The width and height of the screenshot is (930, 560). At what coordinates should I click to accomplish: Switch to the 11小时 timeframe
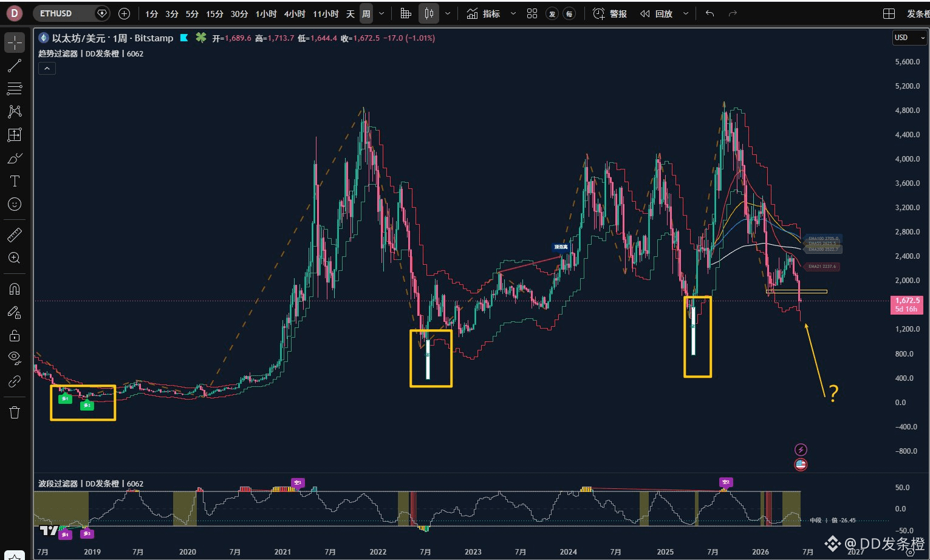(326, 13)
